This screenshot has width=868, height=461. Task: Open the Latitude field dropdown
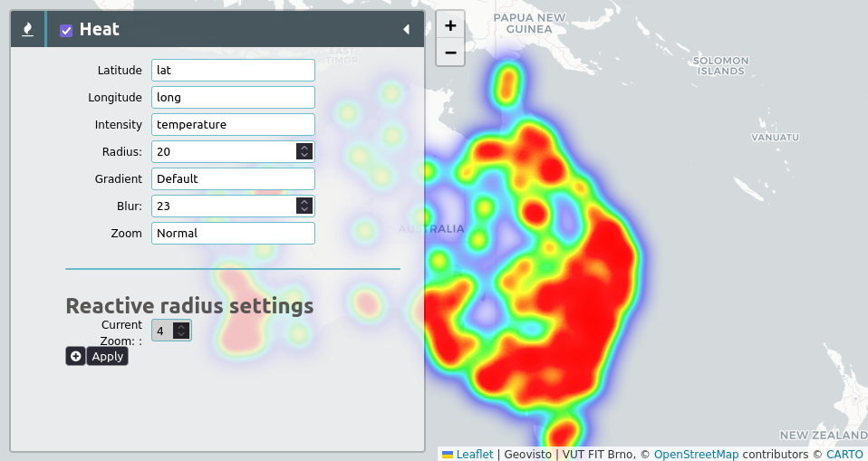233,71
